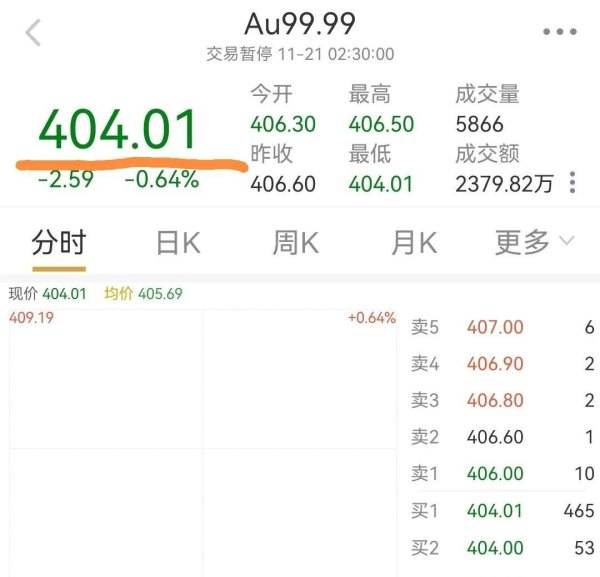This screenshot has height=577, width=600.
Task: Switch to the 周K tab
Action: pos(296,243)
